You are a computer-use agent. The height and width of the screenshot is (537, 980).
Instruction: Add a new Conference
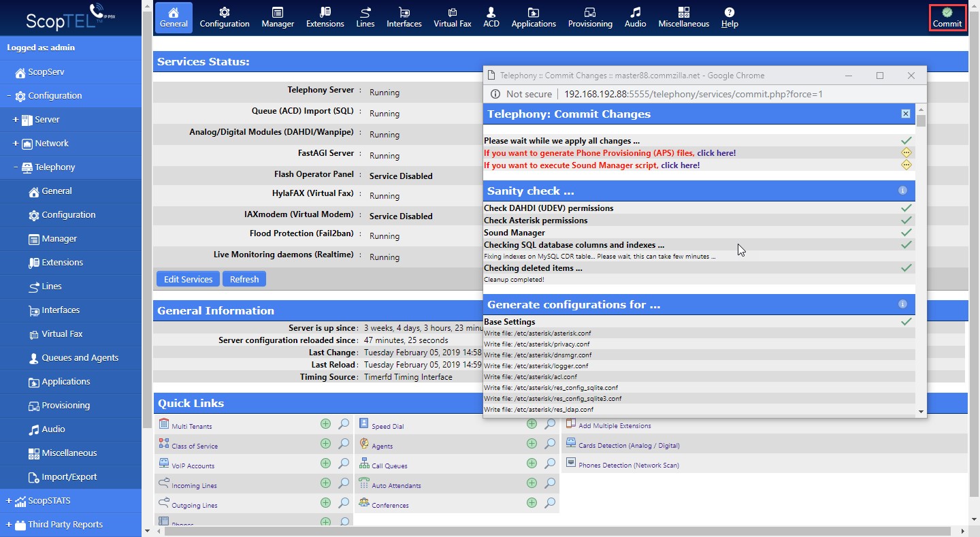click(x=532, y=503)
